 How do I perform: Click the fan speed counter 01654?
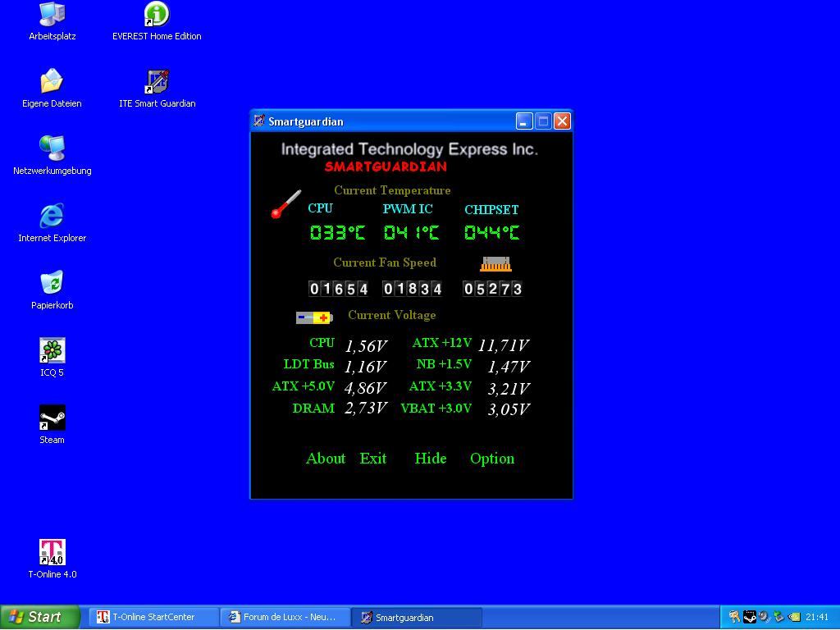click(x=339, y=290)
